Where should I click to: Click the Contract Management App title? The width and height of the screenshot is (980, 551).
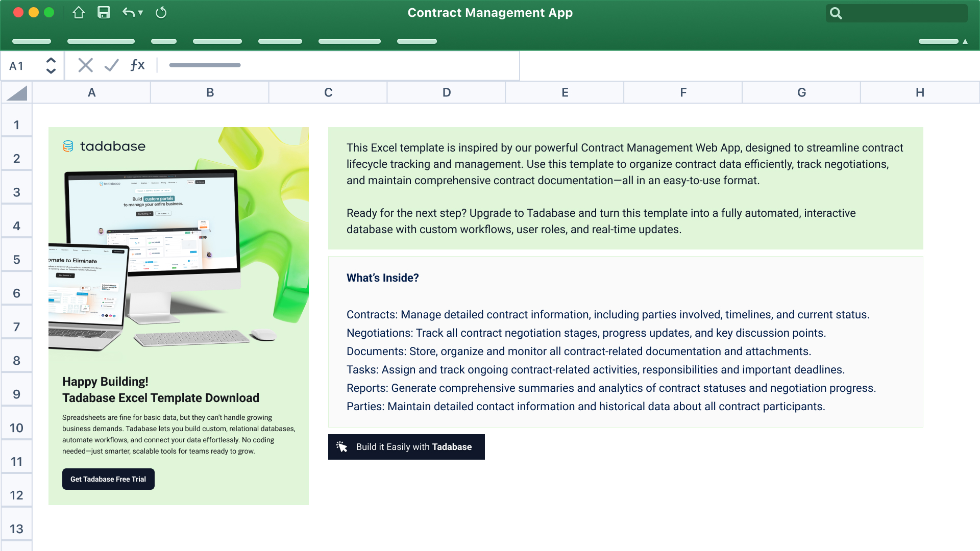point(490,13)
